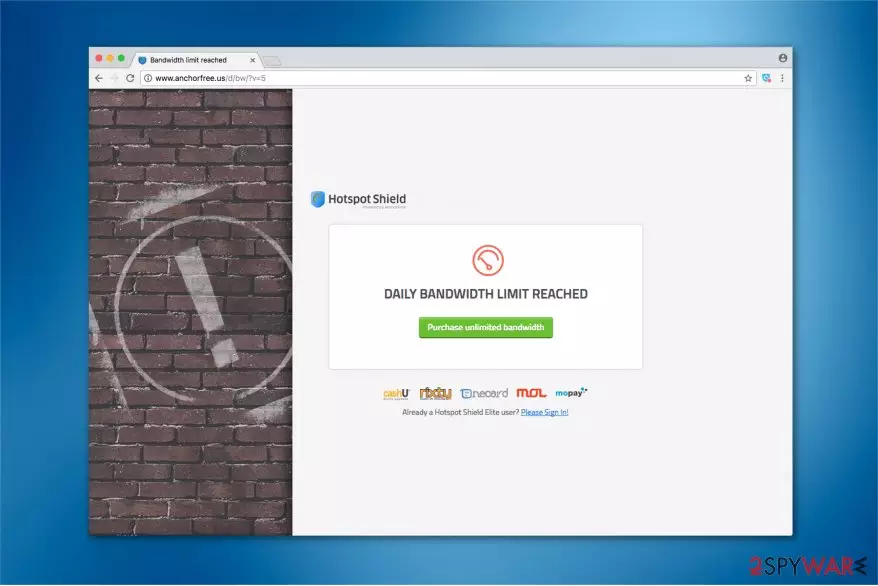Click the Hotspot Shield logo
This screenshot has width=878, height=586.
(x=358, y=199)
